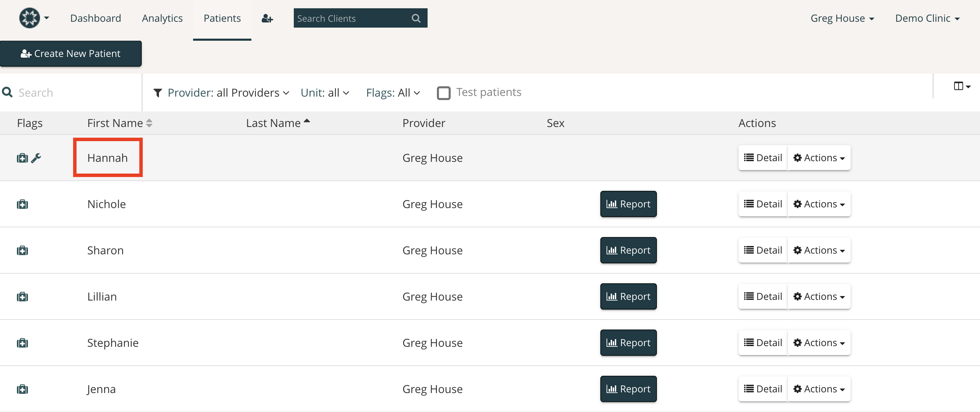View Hannah's Detail
The image size is (980, 412).
coord(763,158)
